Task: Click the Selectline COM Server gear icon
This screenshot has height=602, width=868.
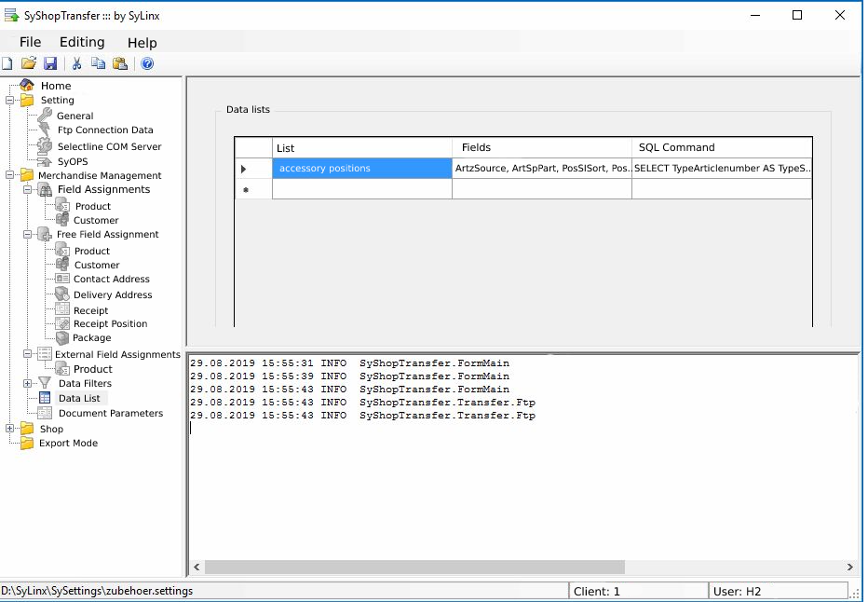Action: tap(45, 146)
